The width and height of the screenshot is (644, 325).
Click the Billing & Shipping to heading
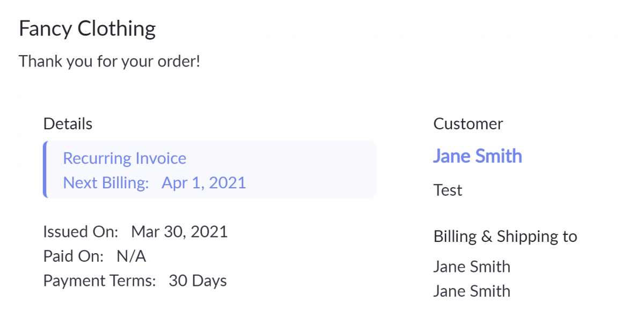coord(505,237)
